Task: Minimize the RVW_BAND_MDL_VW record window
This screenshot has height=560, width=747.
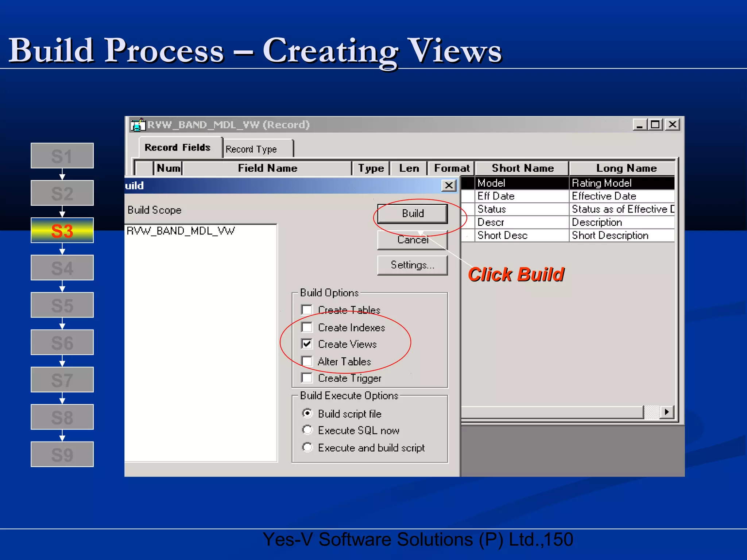Action: 639,125
